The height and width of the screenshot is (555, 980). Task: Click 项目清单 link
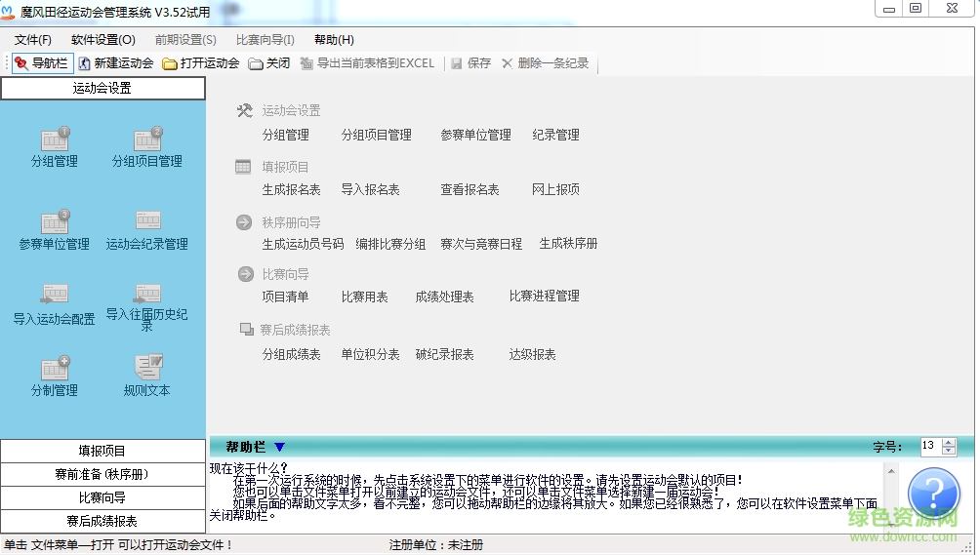click(286, 297)
